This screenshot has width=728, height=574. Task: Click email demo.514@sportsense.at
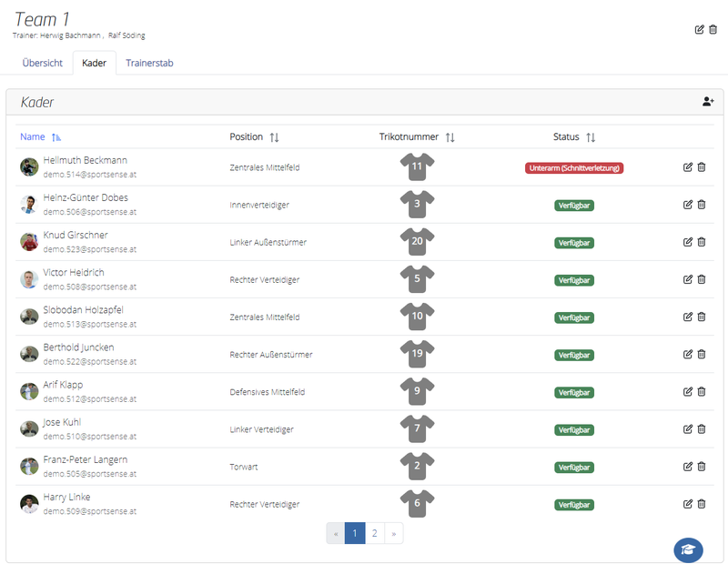pos(89,175)
